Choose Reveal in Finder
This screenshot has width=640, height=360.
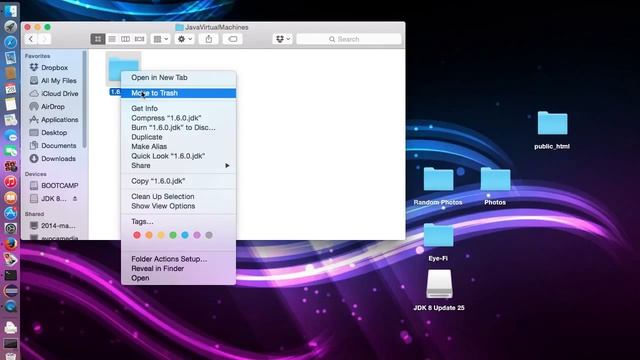pyautogui.click(x=178, y=269)
